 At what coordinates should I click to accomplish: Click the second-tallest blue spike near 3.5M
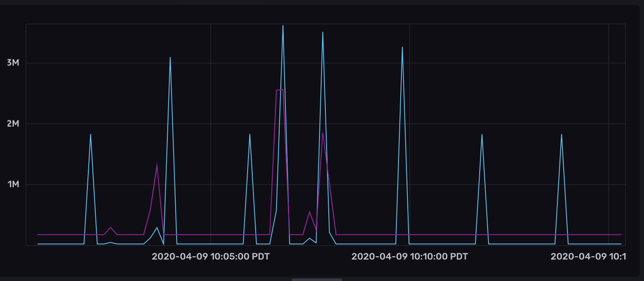322,32
